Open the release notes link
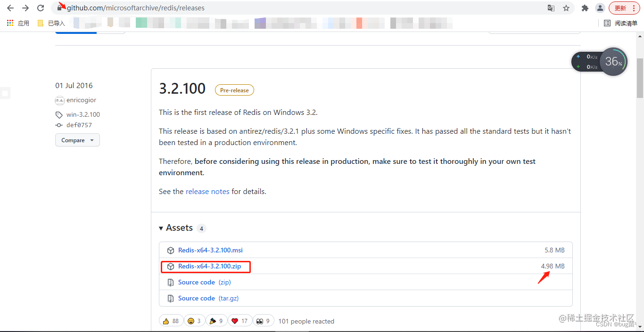 coord(207,191)
